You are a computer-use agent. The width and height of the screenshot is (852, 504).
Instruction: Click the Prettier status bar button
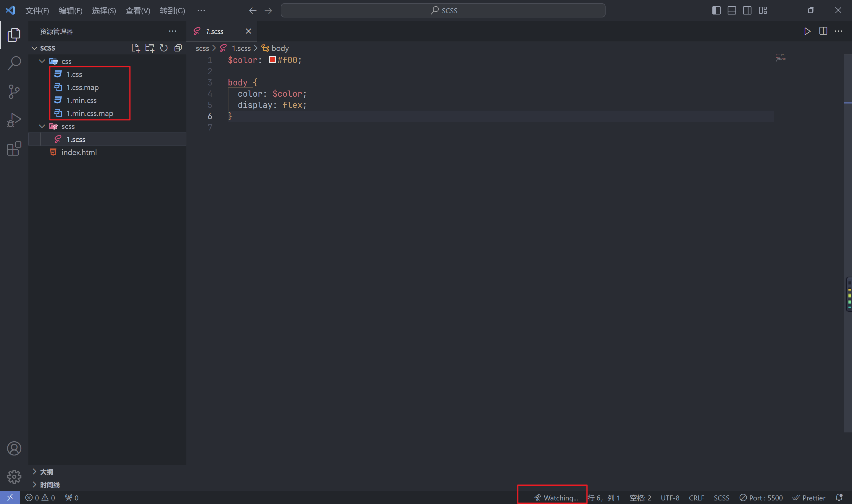pyautogui.click(x=809, y=497)
